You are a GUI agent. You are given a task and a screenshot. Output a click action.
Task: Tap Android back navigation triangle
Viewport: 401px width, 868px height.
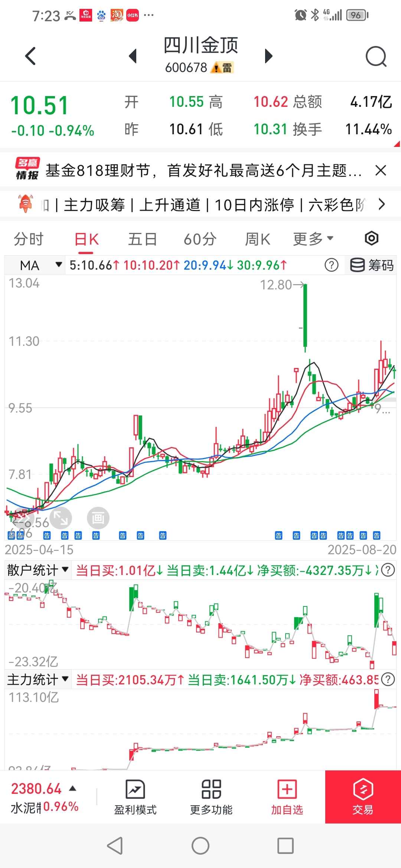tap(115, 846)
